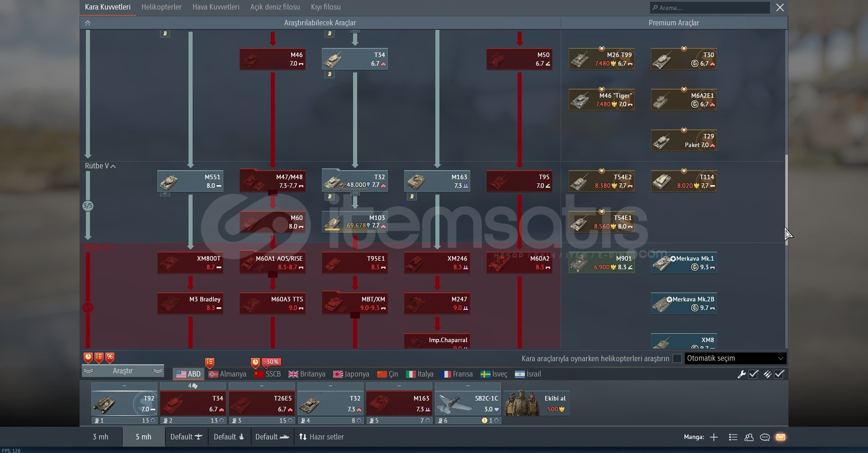Click the wrench auto-repair icon
This screenshot has height=453, width=868.
[x=741, y=374]
